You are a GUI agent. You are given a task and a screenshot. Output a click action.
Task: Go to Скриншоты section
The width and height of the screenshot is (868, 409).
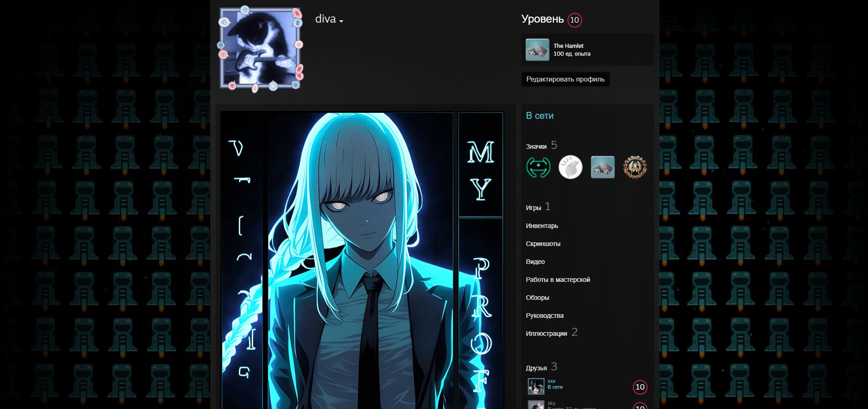coord(543,244)
